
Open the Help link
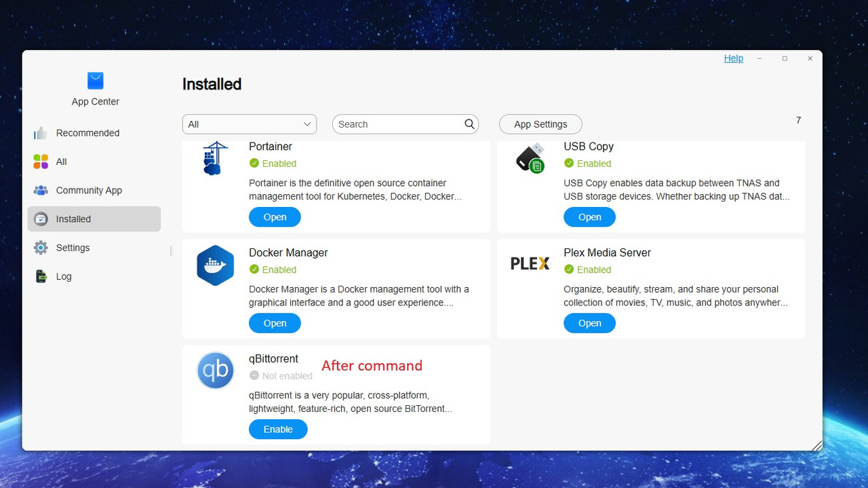pos(734,58)
